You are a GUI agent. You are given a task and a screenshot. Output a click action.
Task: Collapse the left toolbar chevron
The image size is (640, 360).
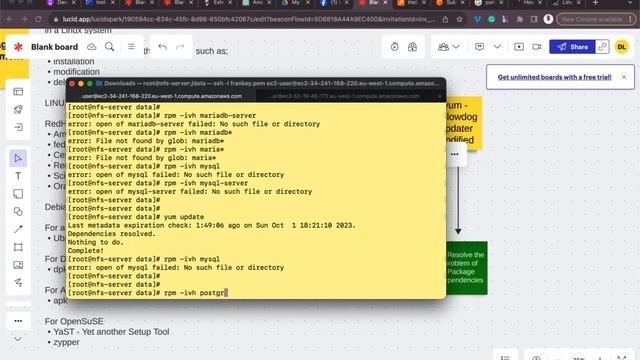point(18,339)
